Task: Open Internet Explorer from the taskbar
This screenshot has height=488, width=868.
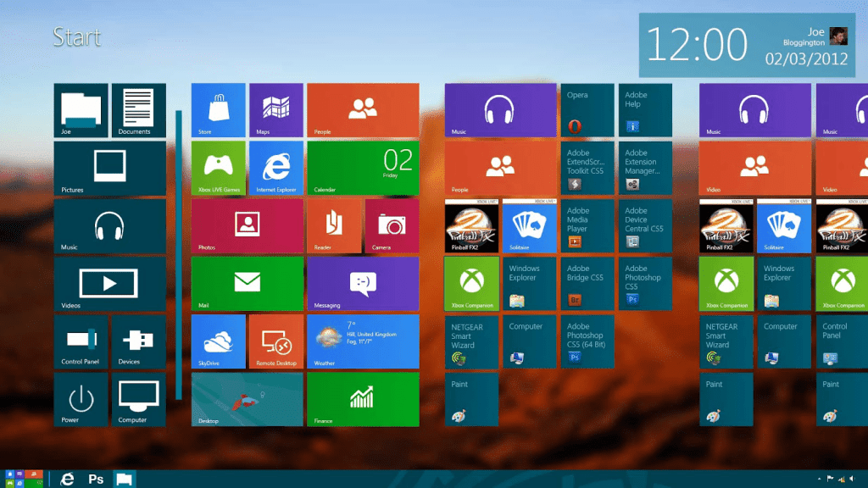Action: coord(67,480)
